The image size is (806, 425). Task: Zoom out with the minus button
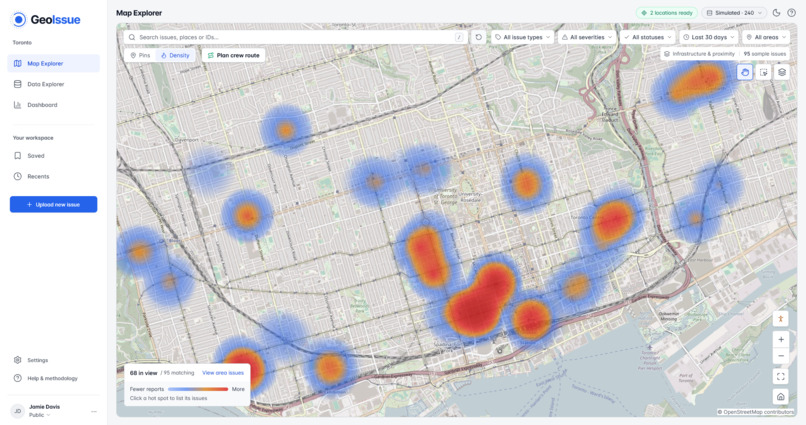tap(781, 356)
